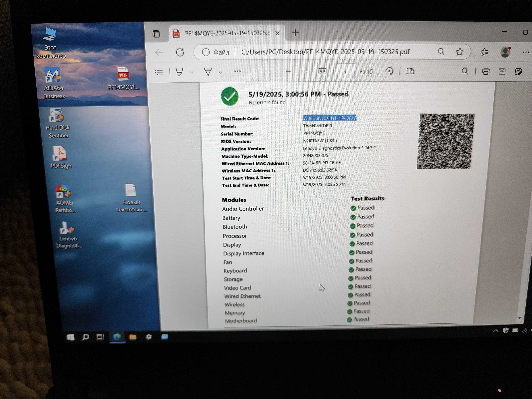Click the address bar zoom magnifier

coord(441,51)
